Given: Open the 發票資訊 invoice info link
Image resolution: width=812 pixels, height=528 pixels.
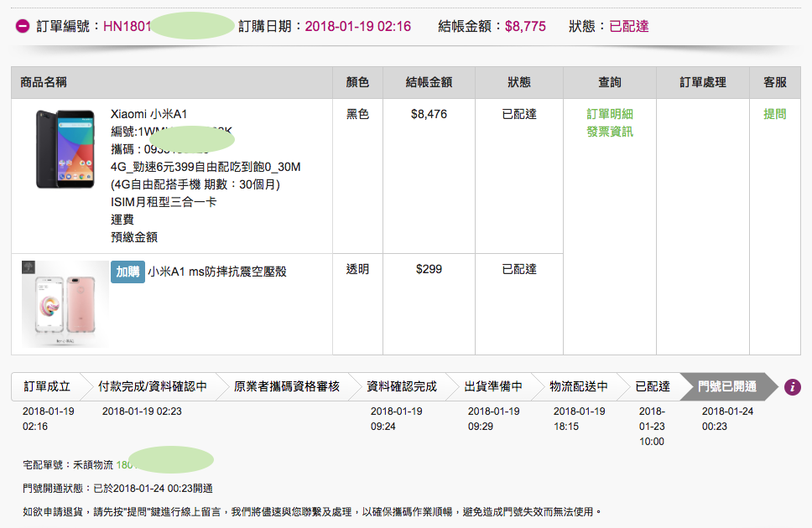Looking at the screenshot, I should [x=610, y=132].
